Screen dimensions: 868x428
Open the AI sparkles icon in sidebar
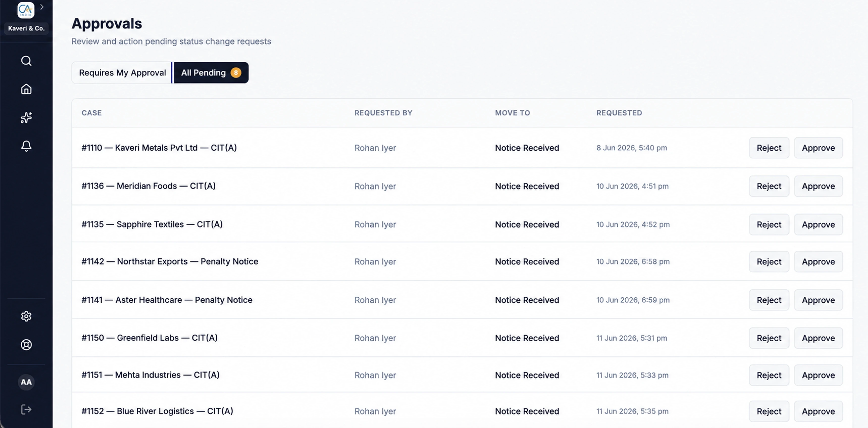[26, 117]
